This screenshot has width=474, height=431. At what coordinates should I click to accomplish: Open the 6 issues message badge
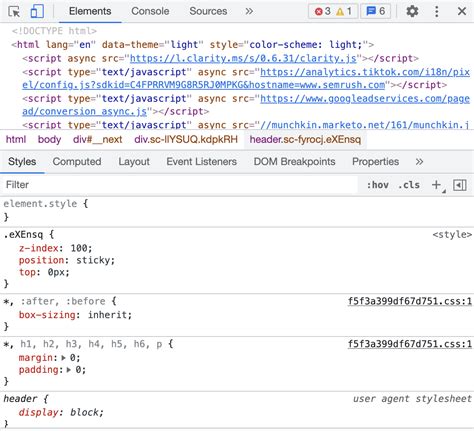(375, 11)
